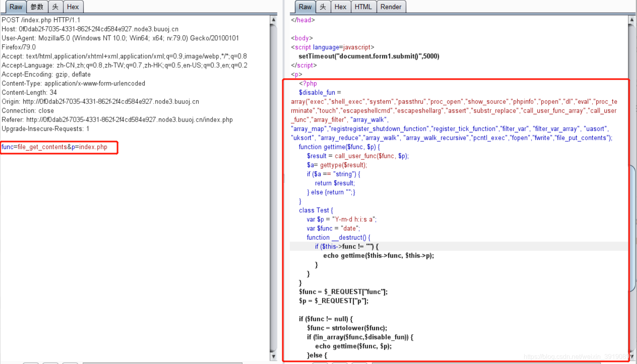637x364 pixels.
Task: Open response 头 (Headers) tab
Action: coord(323,7)
